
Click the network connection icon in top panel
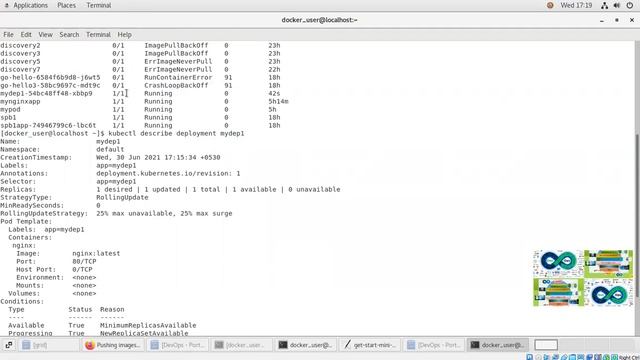pos(604,5)
